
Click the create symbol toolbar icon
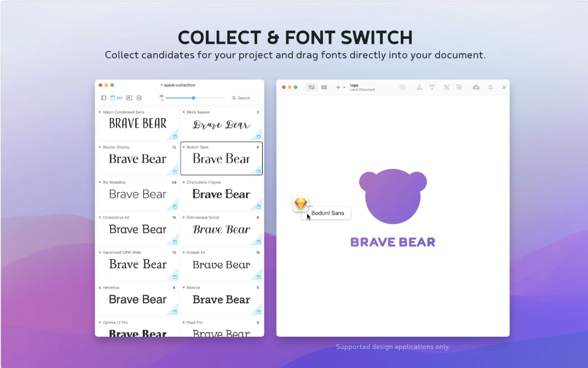click(x=402, y=87)
